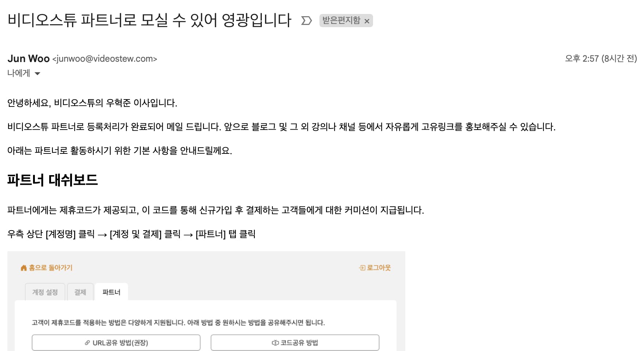Image resolution: width=644 pixels, height=351 pixels.
Task: Select the 파트너 tab
Action: click(x=111, y=292)
